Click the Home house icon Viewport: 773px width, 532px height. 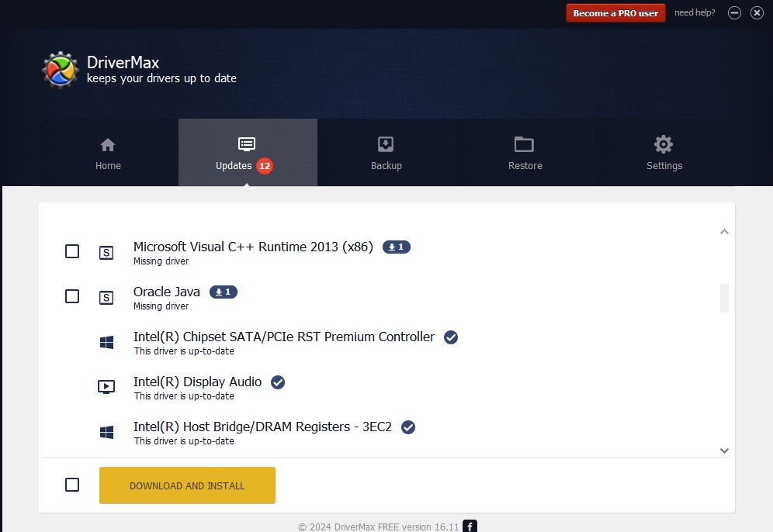point(107,145)
